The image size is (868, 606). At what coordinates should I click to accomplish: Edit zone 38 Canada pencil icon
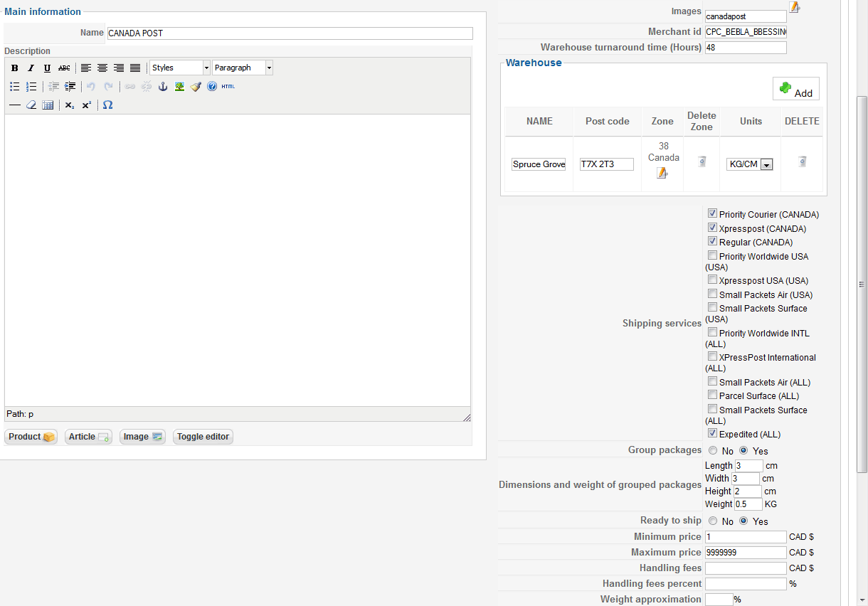662,173
